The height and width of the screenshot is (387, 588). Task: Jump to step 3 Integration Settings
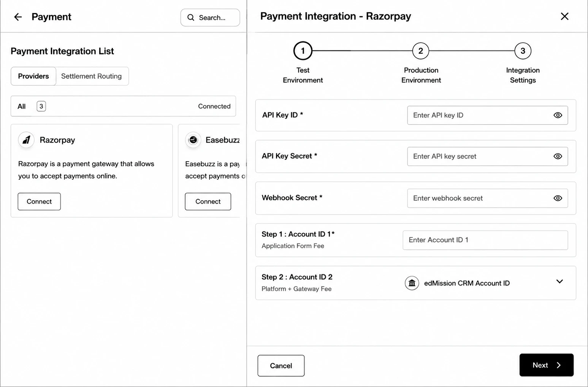[523, 51]
